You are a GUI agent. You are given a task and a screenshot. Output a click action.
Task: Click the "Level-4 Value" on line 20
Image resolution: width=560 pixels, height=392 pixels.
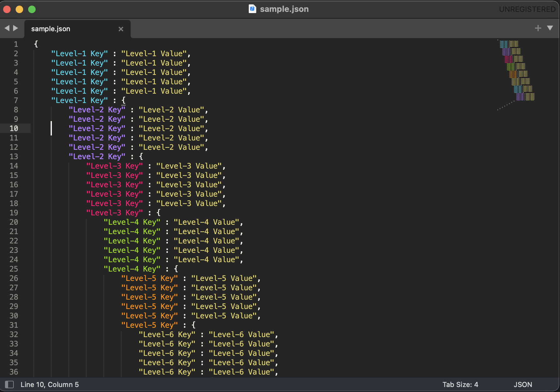click(206, 222)
